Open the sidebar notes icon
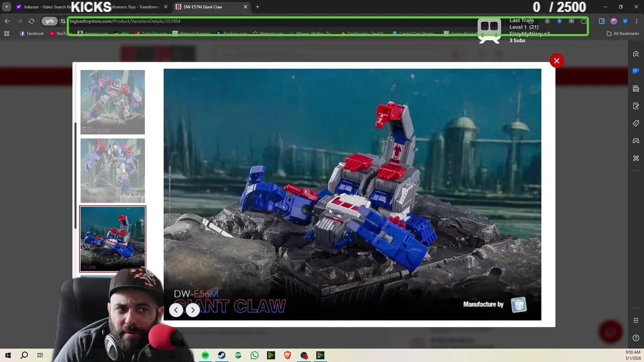Screen dimensions: 644x362 (636, 106)
